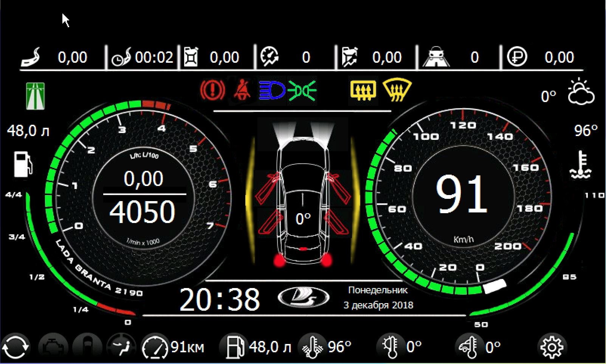Click the cabin car thermometer icon
This screenshot has width=606, height=364.
pos(469,347)
